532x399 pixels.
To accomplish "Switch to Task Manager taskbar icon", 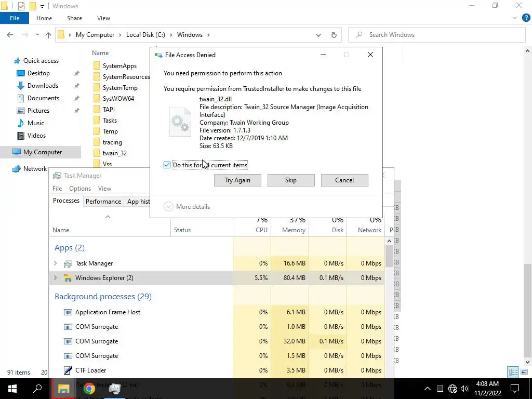I will (x=114, y=389).
